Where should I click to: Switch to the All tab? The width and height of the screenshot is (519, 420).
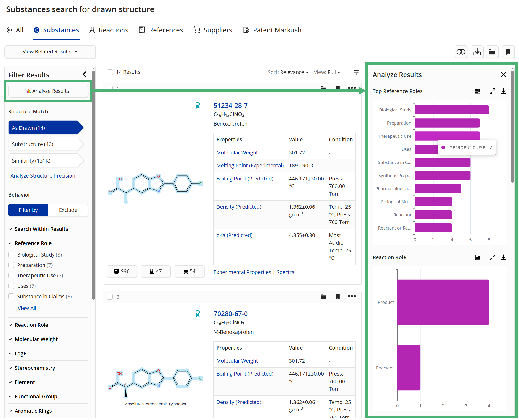(x=15, y=30)
